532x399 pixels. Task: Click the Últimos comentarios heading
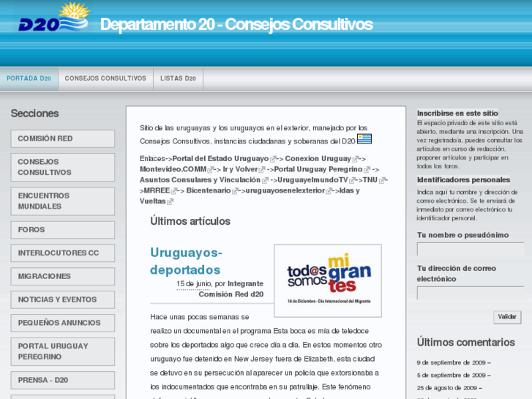(x=466, y=343)
